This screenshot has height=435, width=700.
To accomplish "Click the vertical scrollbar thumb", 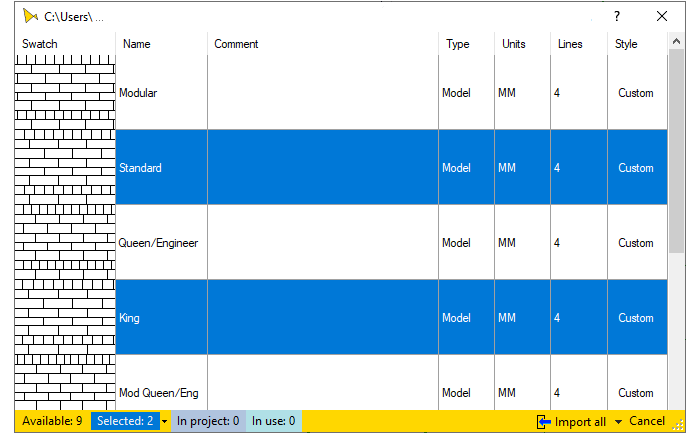I will pyautogui.click(x=676, y=151).
